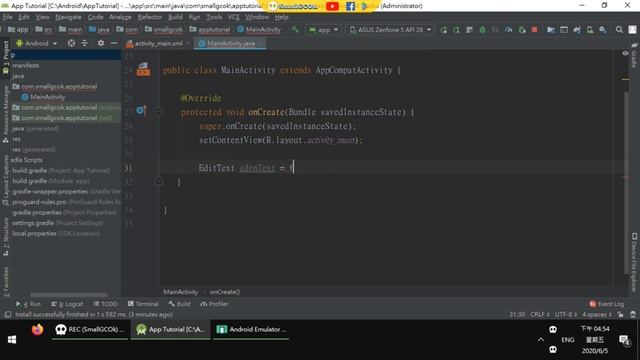Open the VCS menu
This screenshot has height=360, width=640.
coord(233,17)
